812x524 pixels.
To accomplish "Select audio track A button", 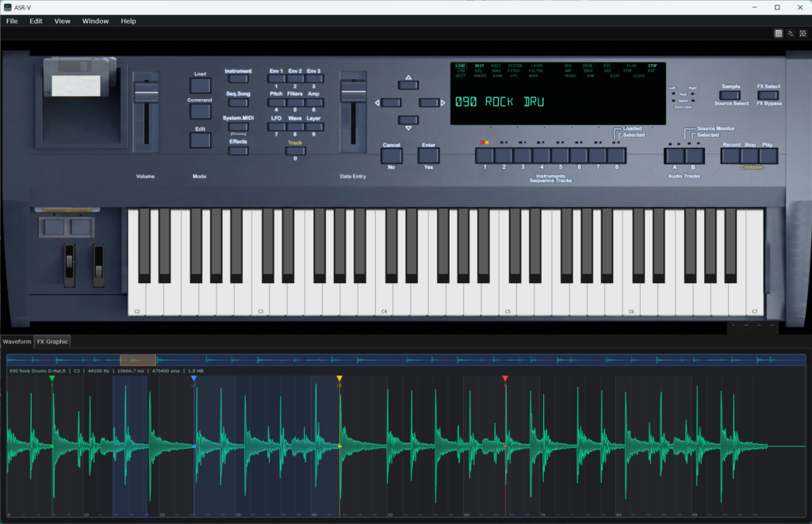I will (675, 156).
